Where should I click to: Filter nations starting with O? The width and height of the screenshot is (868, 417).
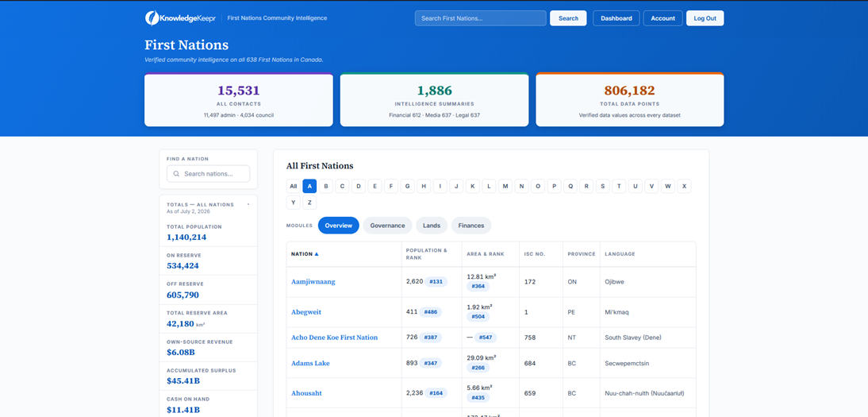(x=537, y=187)
